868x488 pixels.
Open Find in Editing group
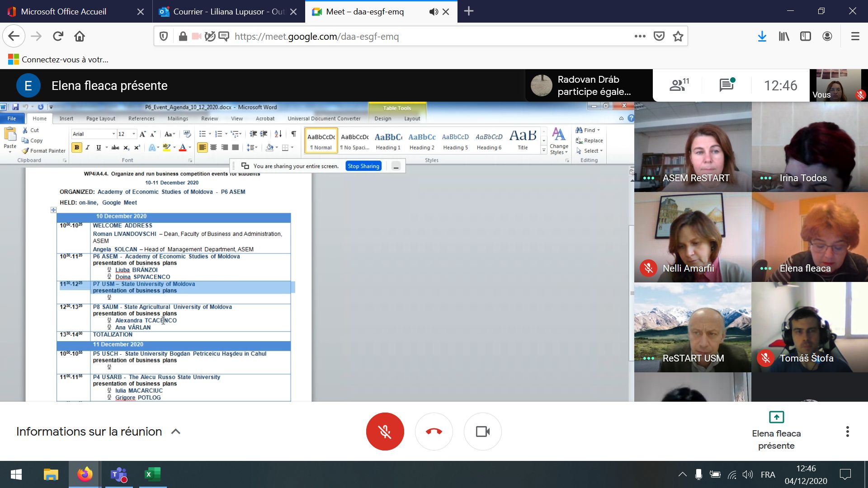[x=588, y=130]
